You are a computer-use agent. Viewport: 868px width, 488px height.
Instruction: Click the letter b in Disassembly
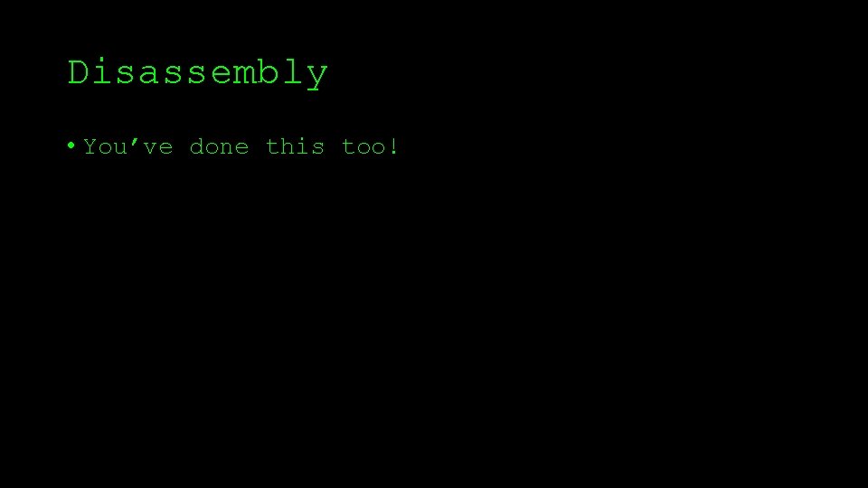tap(269, 72)
